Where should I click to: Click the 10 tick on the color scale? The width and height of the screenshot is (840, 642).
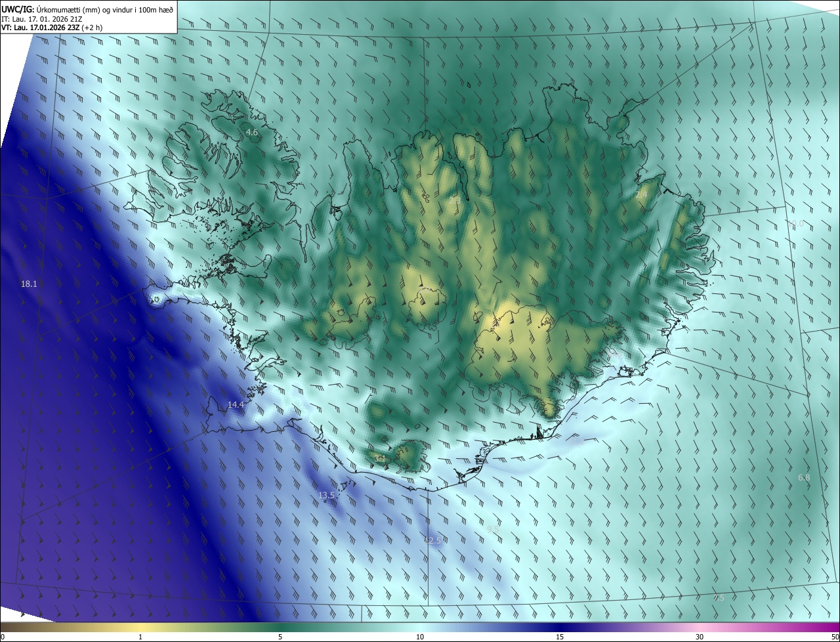coord(420,637)
